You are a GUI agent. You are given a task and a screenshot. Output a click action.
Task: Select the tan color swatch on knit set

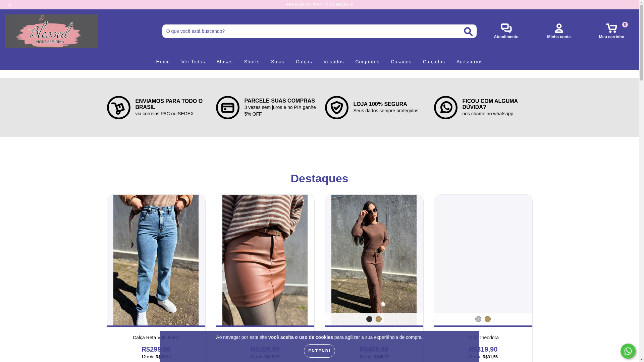tap(379, 319)
